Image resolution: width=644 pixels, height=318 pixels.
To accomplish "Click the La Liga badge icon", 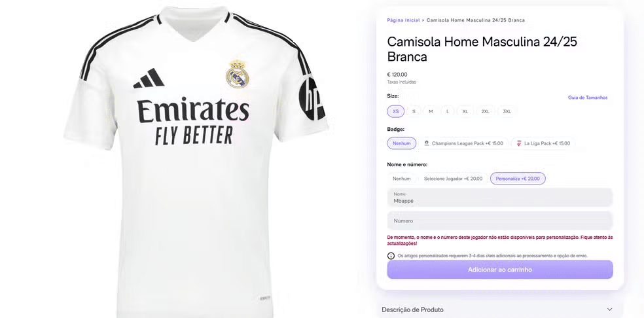I will coord(519,143).
